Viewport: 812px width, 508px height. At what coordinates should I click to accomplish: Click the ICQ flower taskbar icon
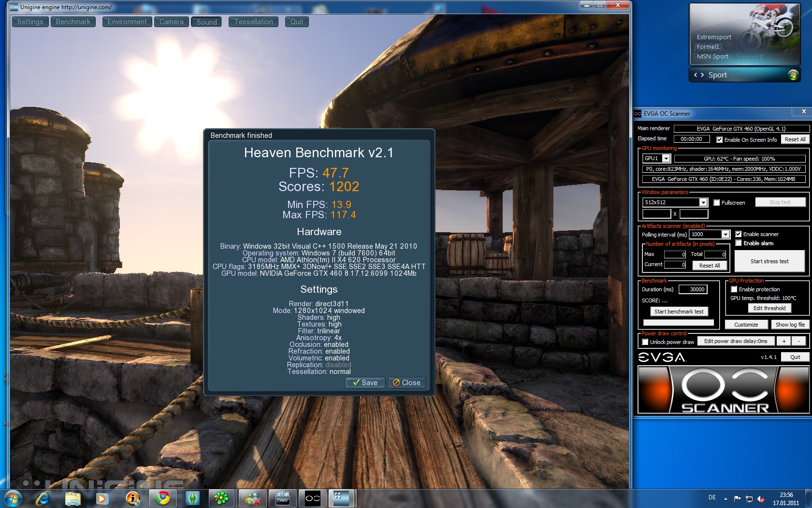pyautogui.click(x=221, y=498)
